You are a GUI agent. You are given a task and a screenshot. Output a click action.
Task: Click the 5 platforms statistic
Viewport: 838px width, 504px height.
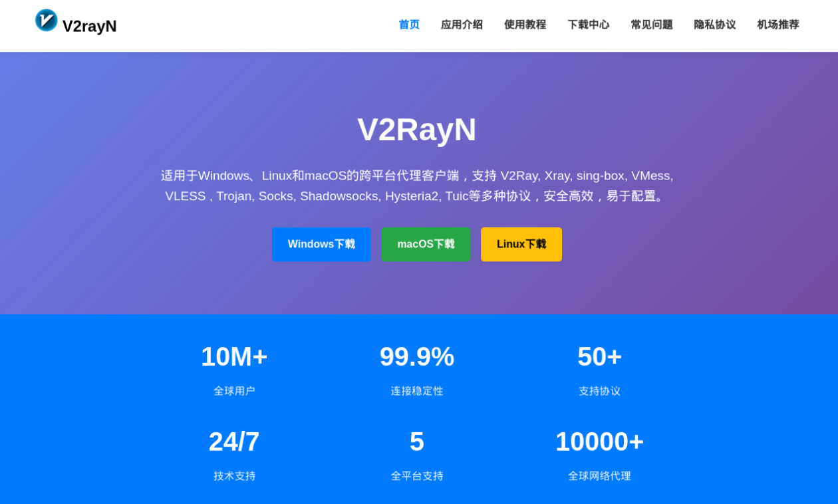click(417, 442)
